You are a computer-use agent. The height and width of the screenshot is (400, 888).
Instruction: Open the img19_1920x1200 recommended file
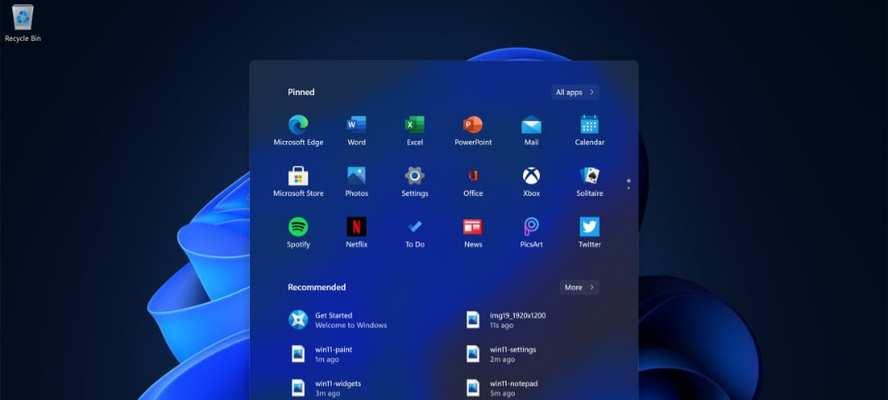click(506, 320)
